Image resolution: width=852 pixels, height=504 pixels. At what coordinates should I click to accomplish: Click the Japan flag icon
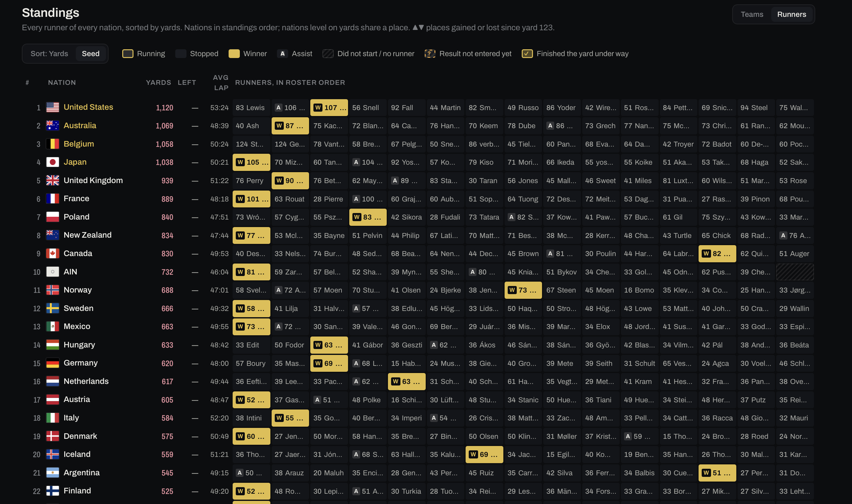point(53,162)
